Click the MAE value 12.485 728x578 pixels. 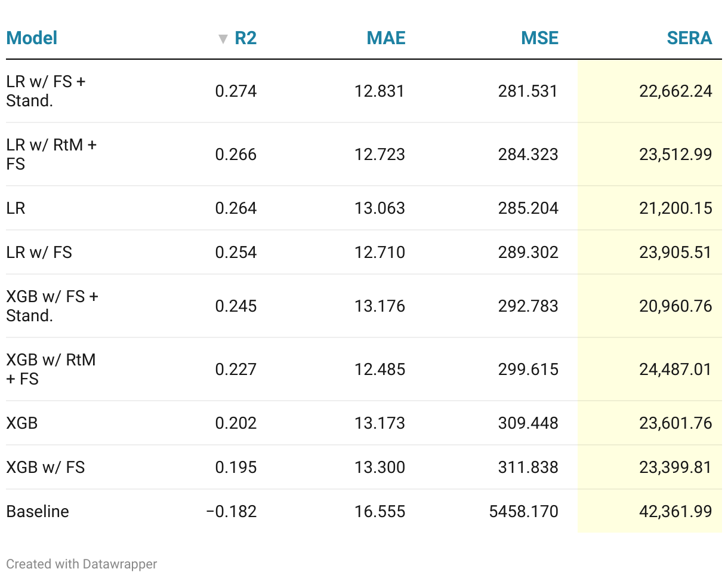380,369
